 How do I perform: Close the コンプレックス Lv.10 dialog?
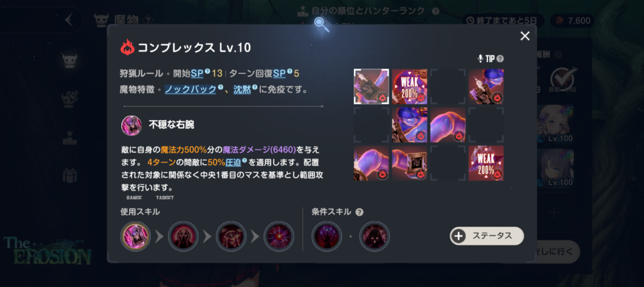pos(525,36)
